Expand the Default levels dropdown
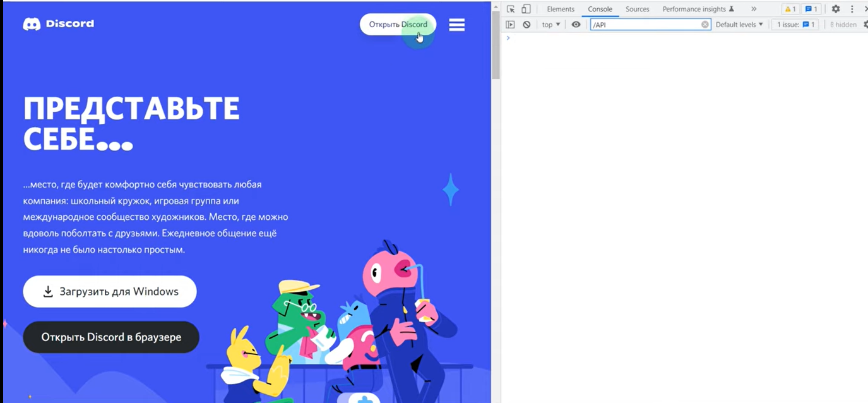 point(739,25)
